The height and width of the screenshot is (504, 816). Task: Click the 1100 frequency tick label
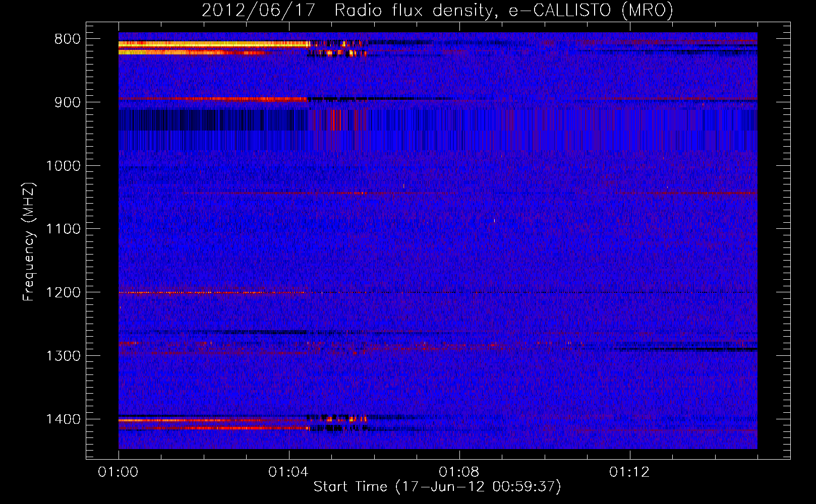(x=64, y=229)
